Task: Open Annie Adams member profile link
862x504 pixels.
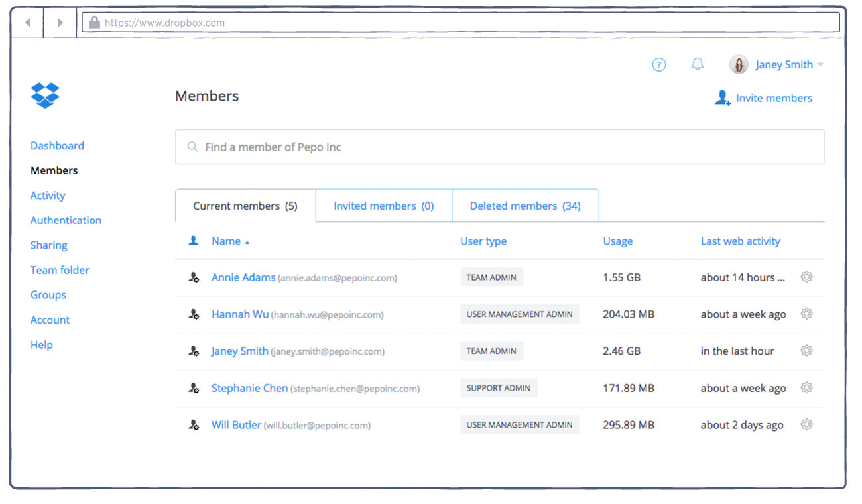Action: point(243,277)
